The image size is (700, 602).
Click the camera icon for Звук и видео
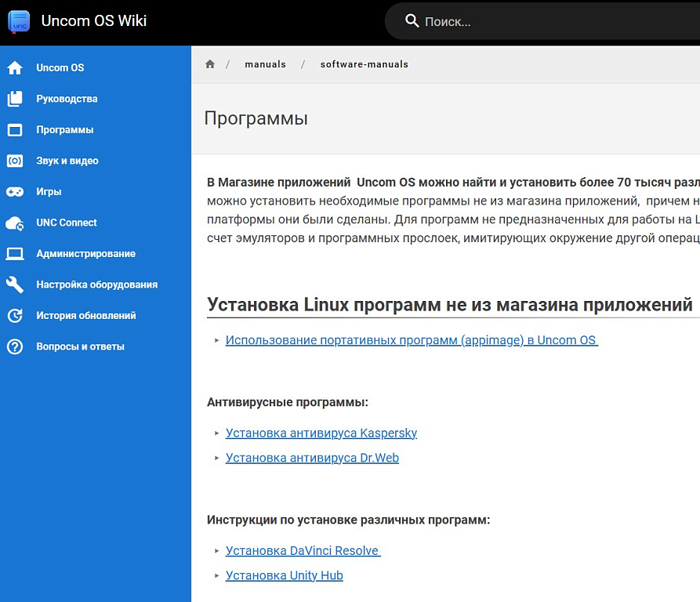[x=15, y=161]
